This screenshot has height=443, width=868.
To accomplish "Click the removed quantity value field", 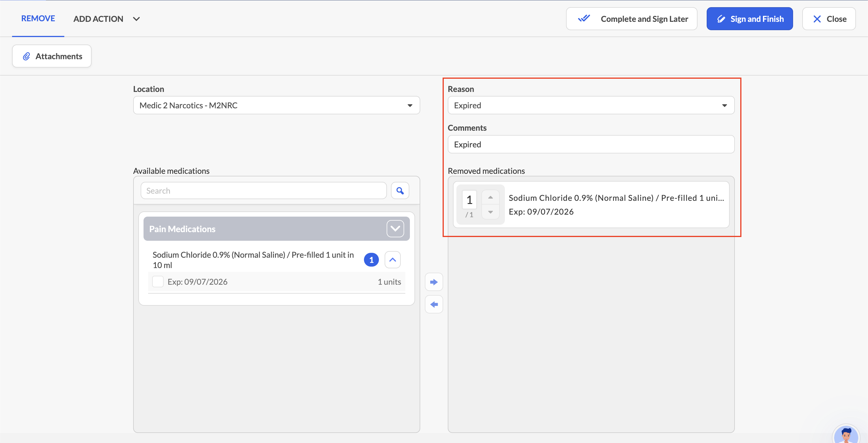I will 469,200.
